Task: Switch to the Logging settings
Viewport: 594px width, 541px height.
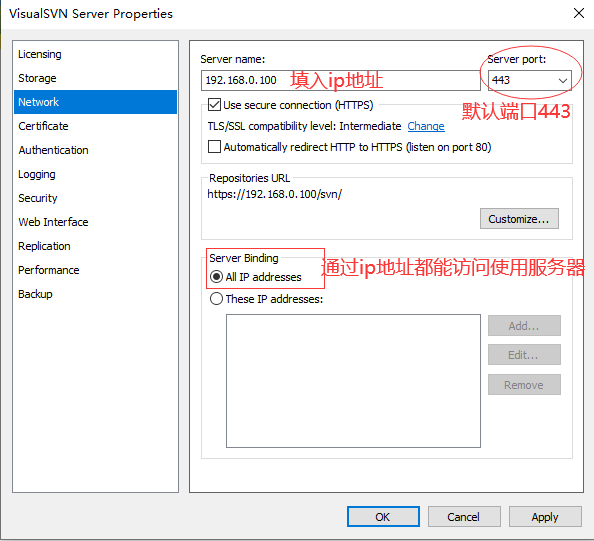Action: click(x=95, y=174)
